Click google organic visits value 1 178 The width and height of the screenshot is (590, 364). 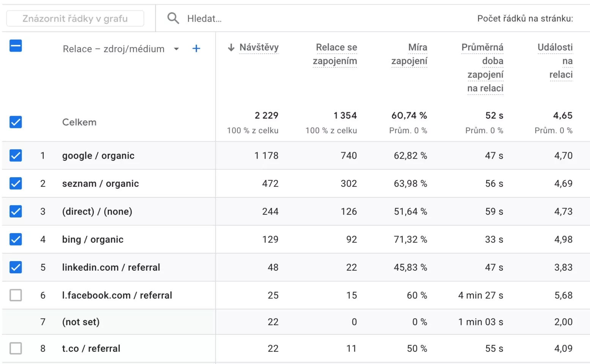coord(267,156)
